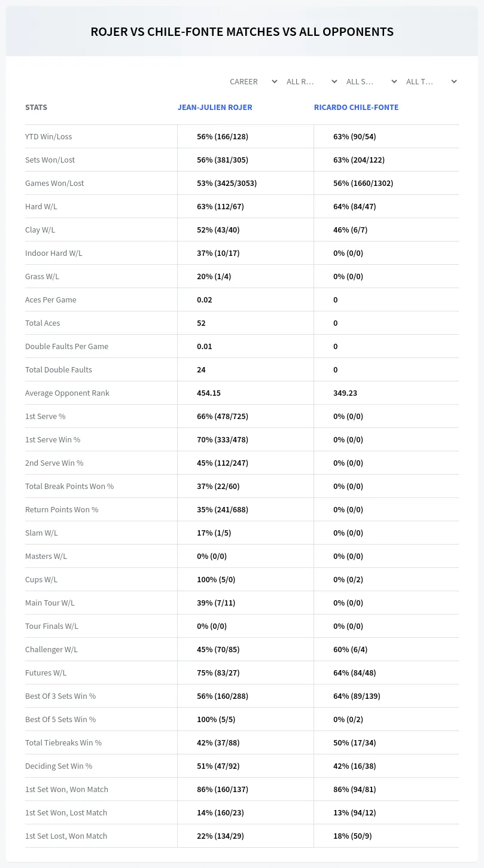Open the CAREER filter dropdown
This screenshot has width=484, height=868.
pyautogui.click(x=254, y=81)
